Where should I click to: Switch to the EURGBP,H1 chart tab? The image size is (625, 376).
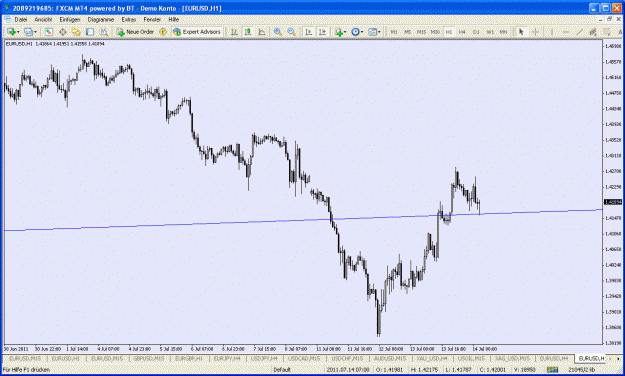(x=189, y=359)
